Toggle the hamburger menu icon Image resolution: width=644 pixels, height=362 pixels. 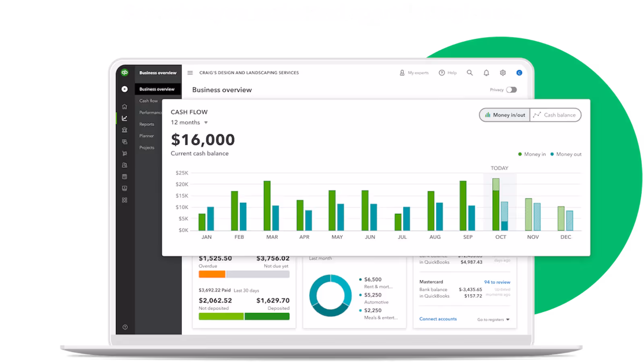click(x=190, y=73)
